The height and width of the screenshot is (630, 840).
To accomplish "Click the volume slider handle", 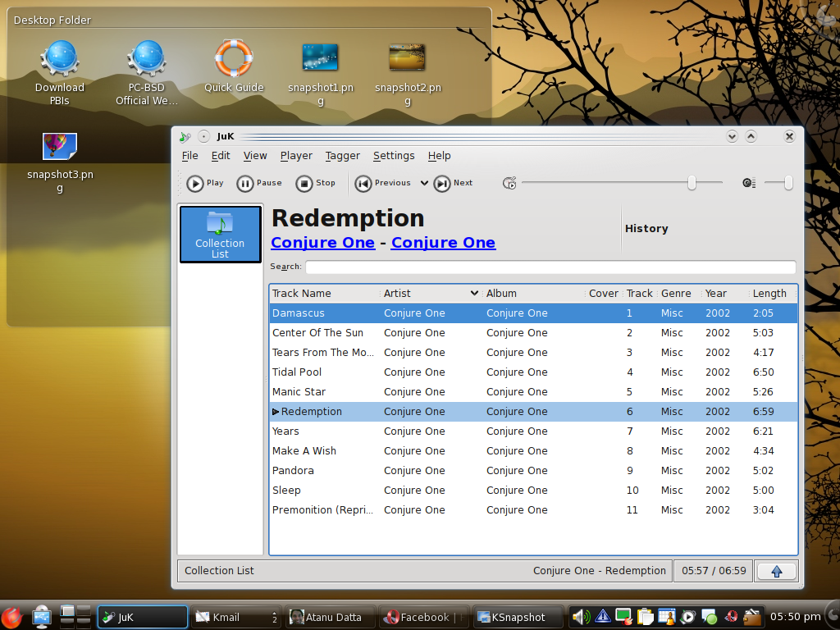I will click(788, 183).
